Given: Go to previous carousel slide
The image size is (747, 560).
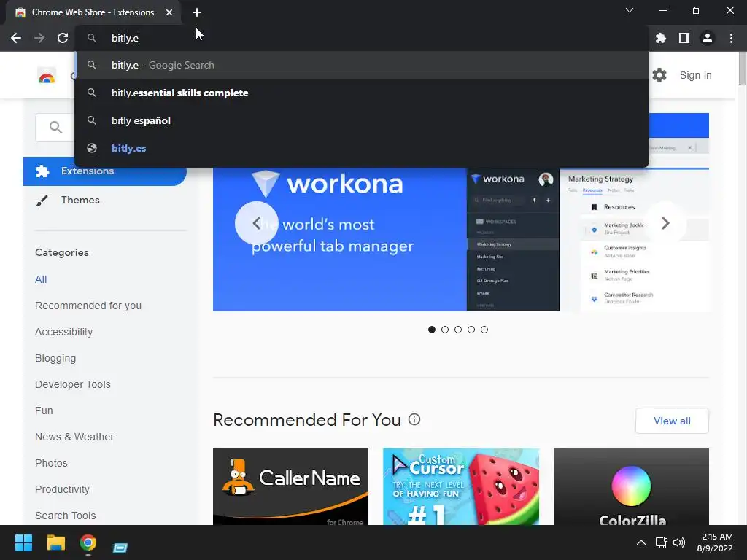Looking at the screenshot, I should tap(256, 223).
